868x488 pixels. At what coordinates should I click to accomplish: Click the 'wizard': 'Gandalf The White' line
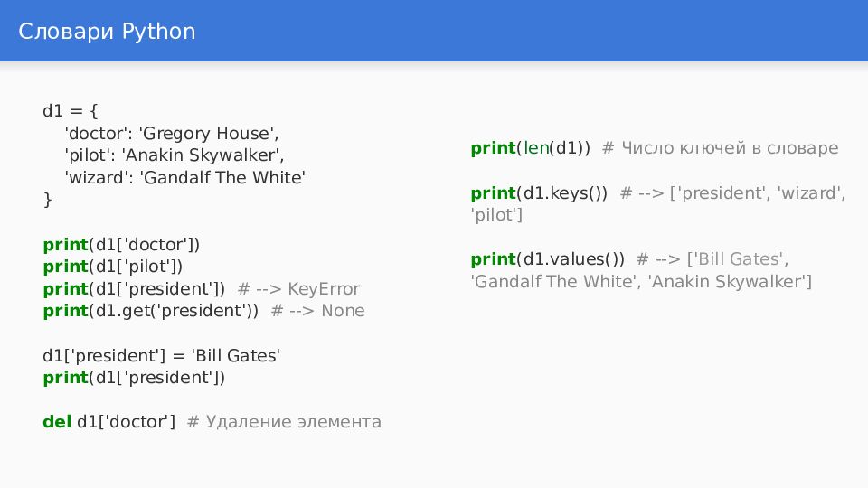pos(184,178)
